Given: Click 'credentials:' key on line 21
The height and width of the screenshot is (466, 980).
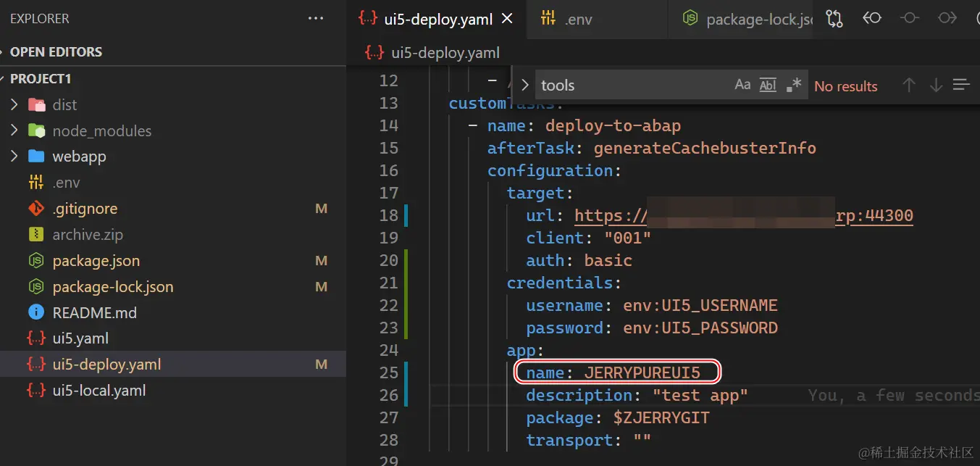Looking at the screenshot, I should [x=564, y=283].
